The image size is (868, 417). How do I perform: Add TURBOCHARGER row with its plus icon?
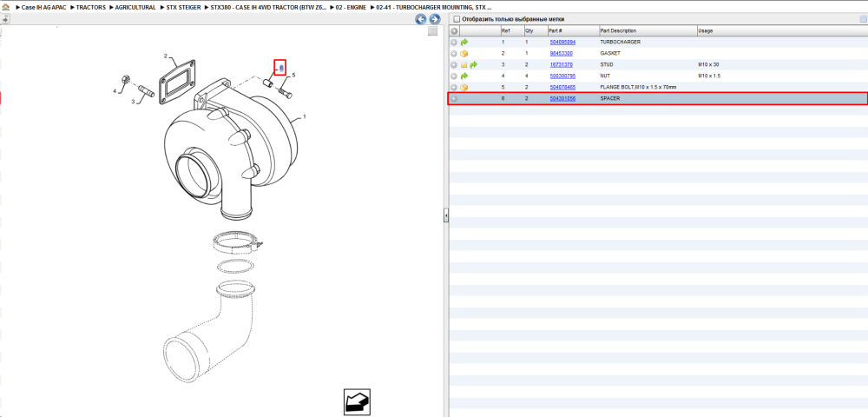[454, 42]
